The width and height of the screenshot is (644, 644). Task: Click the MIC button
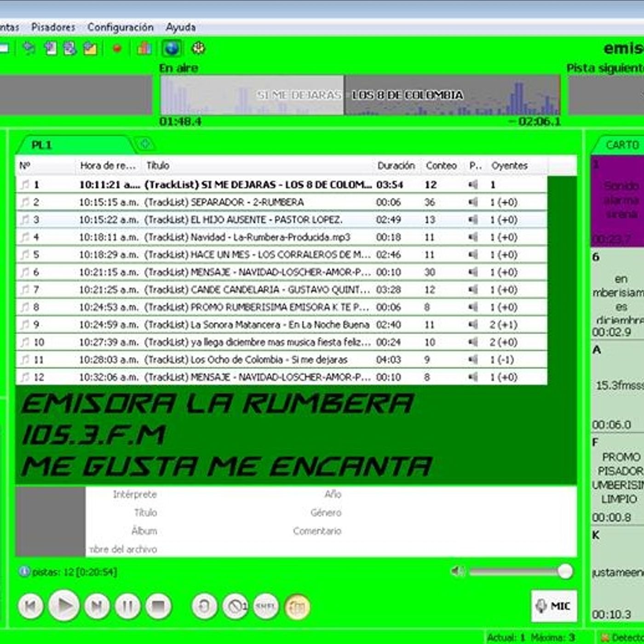(x=554, y=606)
